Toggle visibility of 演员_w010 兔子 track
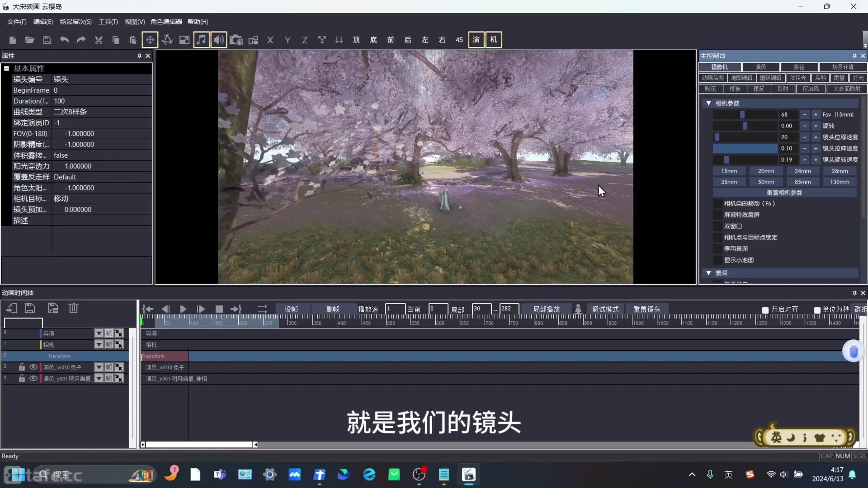 click(x=33, y=367)
